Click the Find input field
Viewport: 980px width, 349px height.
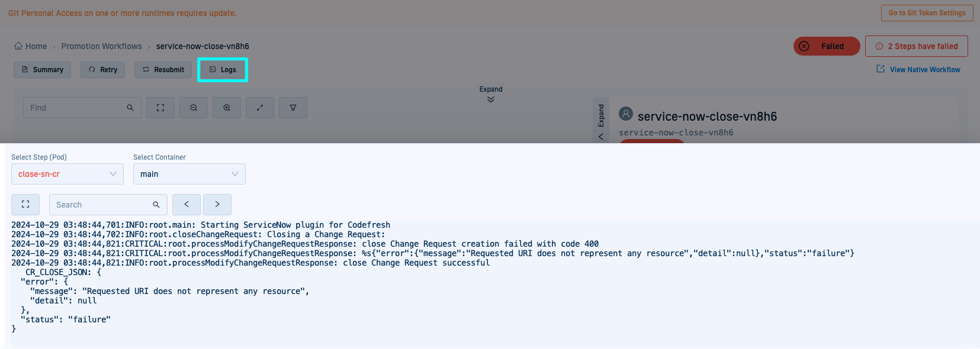(82, 108)
